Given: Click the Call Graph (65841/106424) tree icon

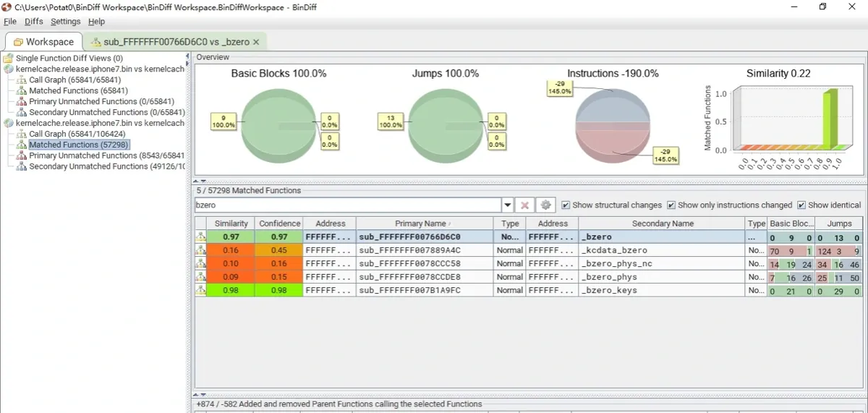Looking at the screenshot, I should 22,134.
